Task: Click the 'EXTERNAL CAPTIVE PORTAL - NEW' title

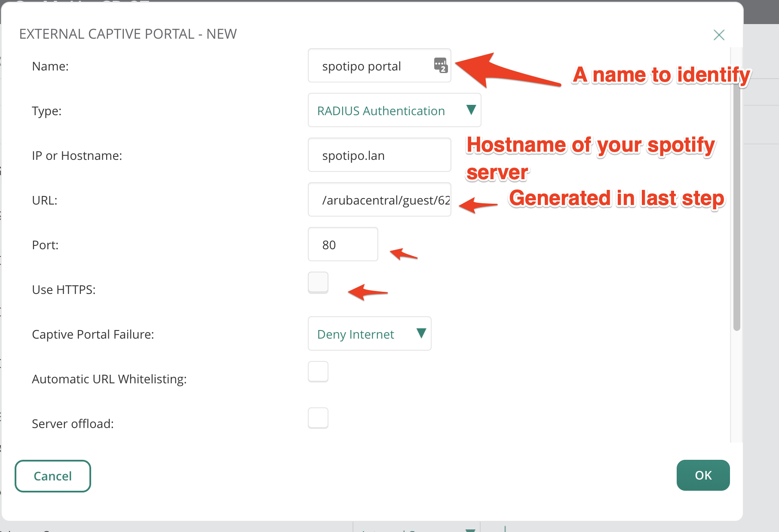Action: (128, 34)
